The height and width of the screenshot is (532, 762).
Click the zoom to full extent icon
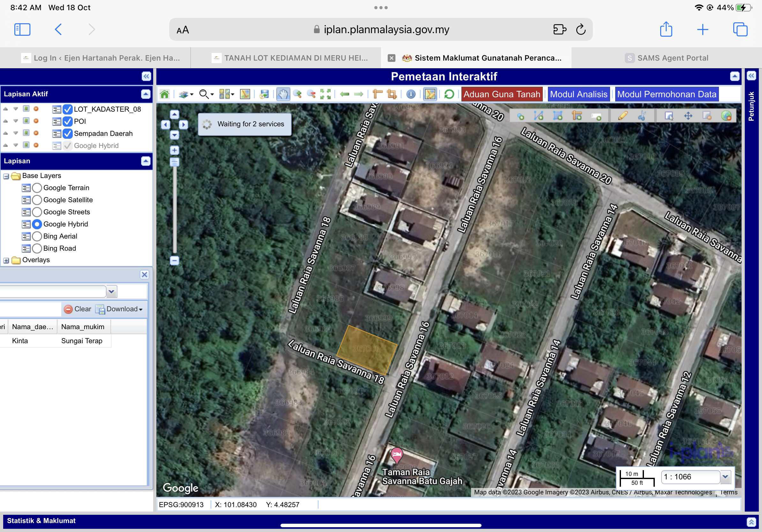coord(325,94)
